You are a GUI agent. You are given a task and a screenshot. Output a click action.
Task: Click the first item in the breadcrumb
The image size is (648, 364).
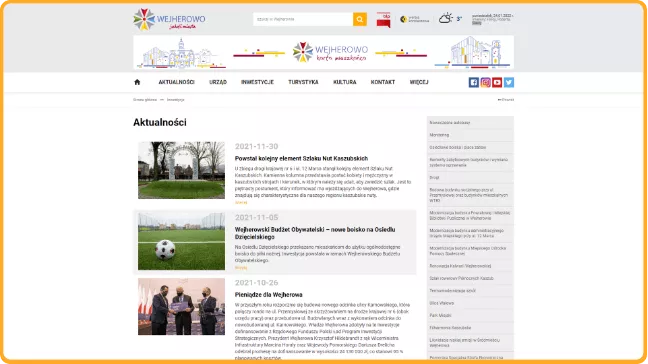coord(145,100)
